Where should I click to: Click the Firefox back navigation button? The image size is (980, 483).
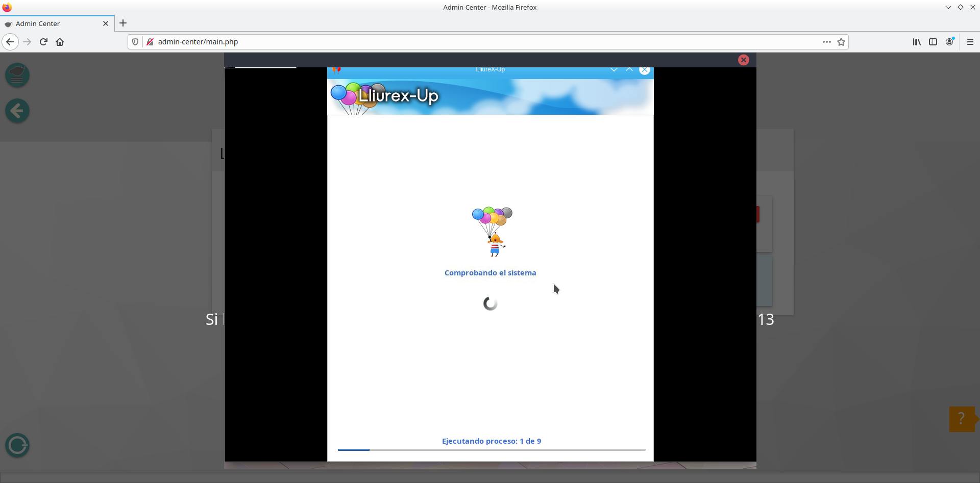coord(10,42)
